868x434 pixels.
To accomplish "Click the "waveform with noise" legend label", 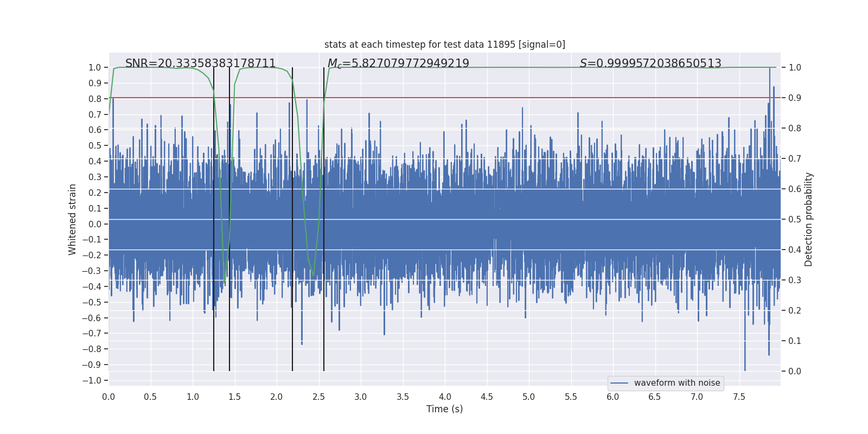I will 676,383.
